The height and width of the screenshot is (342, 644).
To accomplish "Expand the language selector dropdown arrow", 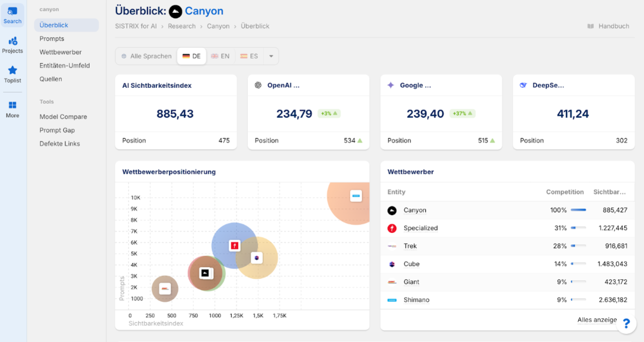I will [x=271, y=56].
